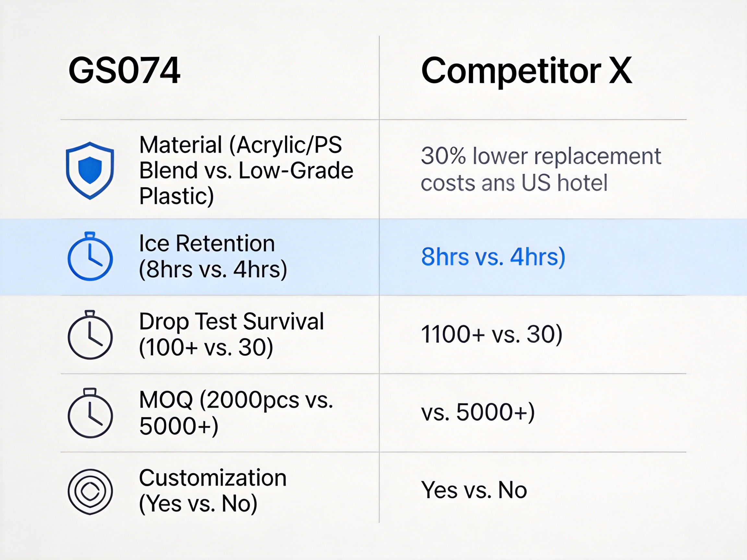Click the Ice Retention (8hrs vs. 4hrs) label
The image size is (747, 560).
[x=213, y=257]
